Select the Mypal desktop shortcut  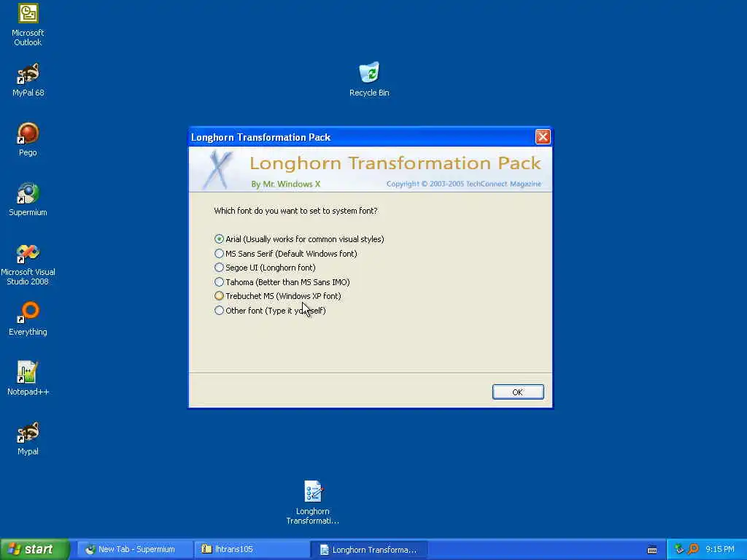[28, 438]
